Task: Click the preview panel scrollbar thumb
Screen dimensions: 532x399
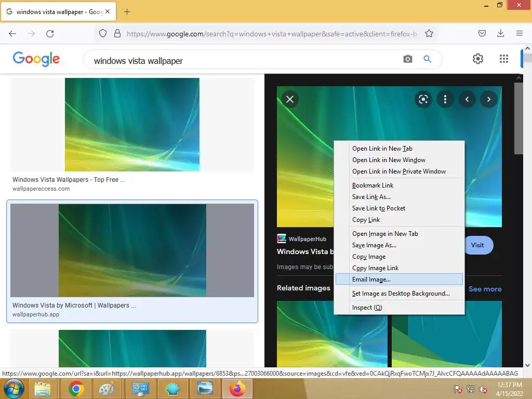Action: (x=518, y=118)
